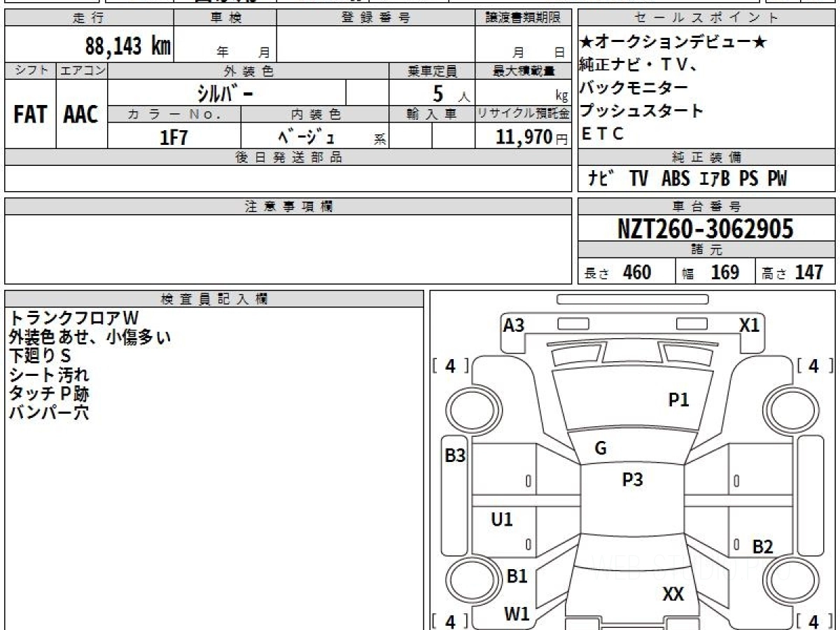The width and height of the screenshot is (840, 630).
Task: Click the リサイクル預託金 column header
Action: coord(524,114)
